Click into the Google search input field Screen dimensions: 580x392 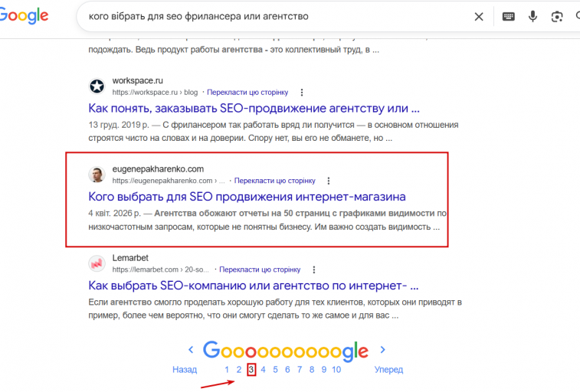click(274, 17)
